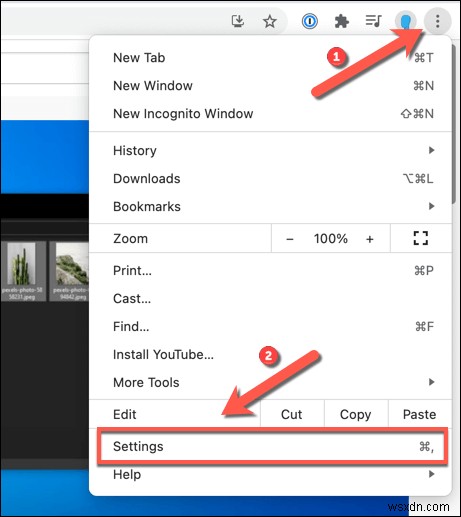Expand the History submenu

point(271,150)
